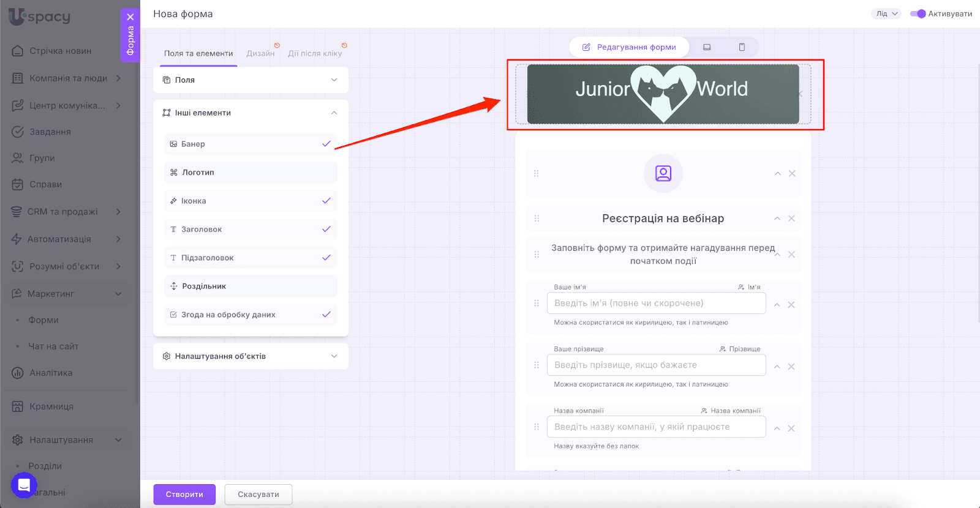Switch to the Дизайн tab
Image resolution: width=980 pixels, height=508 pixels.
(x=260, y=53)
